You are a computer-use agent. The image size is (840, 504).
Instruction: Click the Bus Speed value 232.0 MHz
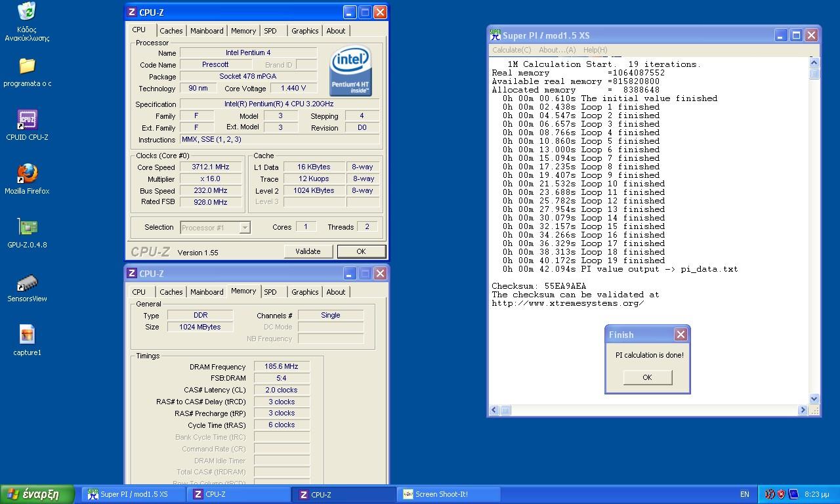[x=210, y=191]
